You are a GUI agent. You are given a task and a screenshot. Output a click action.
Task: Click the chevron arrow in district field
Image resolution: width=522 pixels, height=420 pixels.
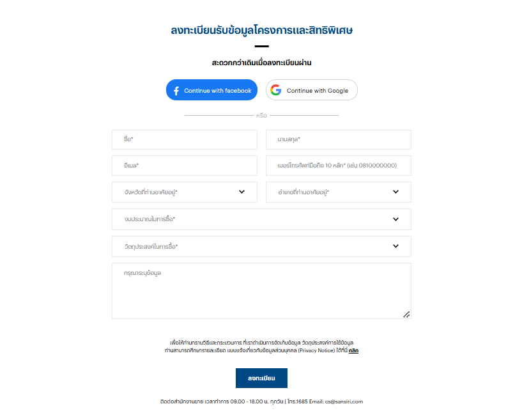(395, 192)
